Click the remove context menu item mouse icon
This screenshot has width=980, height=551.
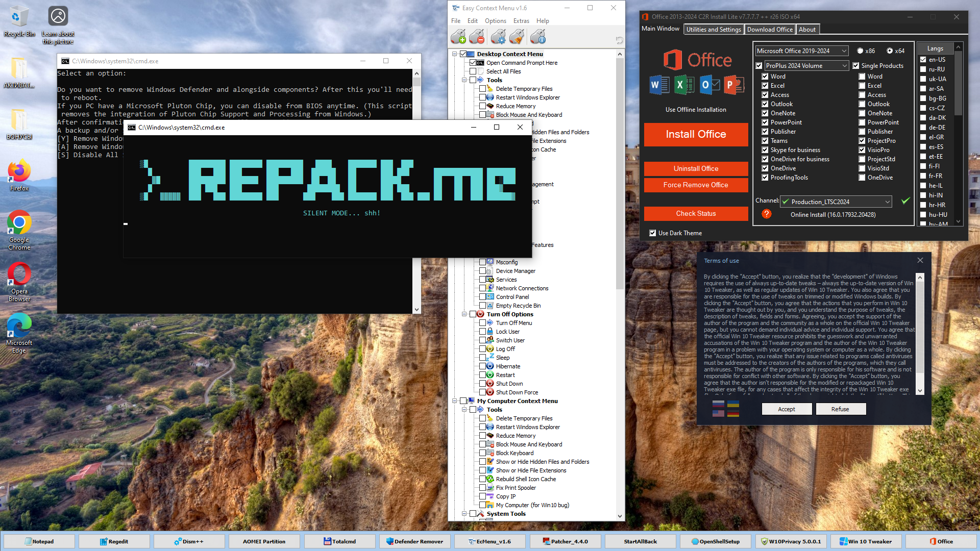(477, 37)
